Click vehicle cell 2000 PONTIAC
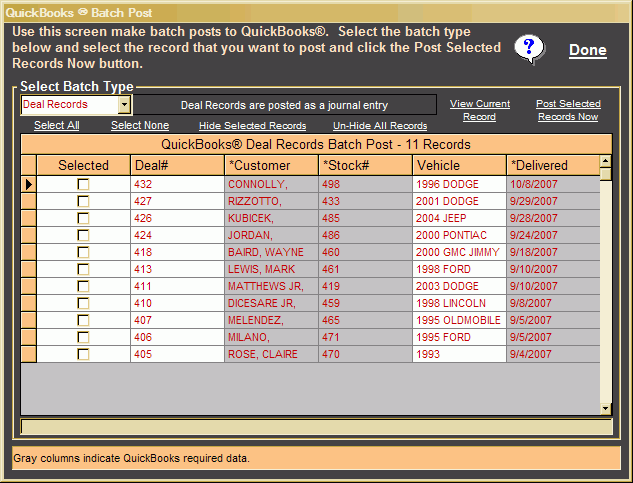The width and height of the screenshot is (633, 483). coord(459,235)
